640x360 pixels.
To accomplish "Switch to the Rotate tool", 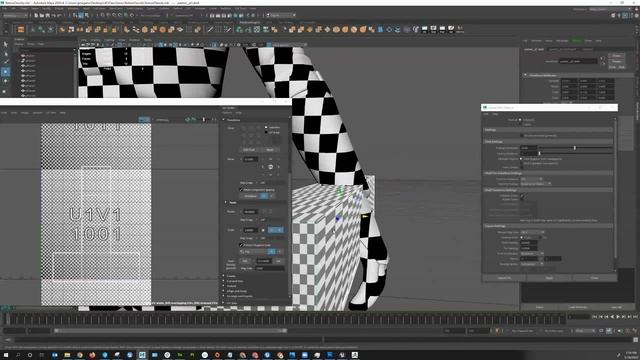I will point(5,81).
